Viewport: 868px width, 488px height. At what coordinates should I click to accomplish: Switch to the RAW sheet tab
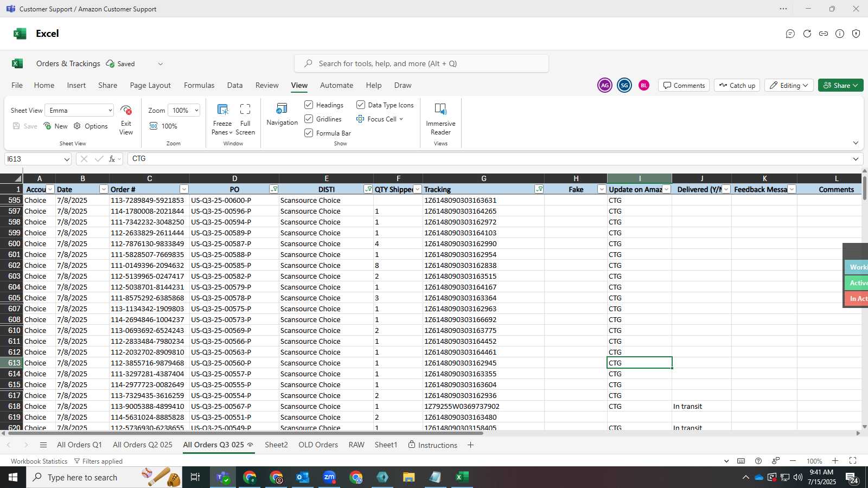click(356, 445)
